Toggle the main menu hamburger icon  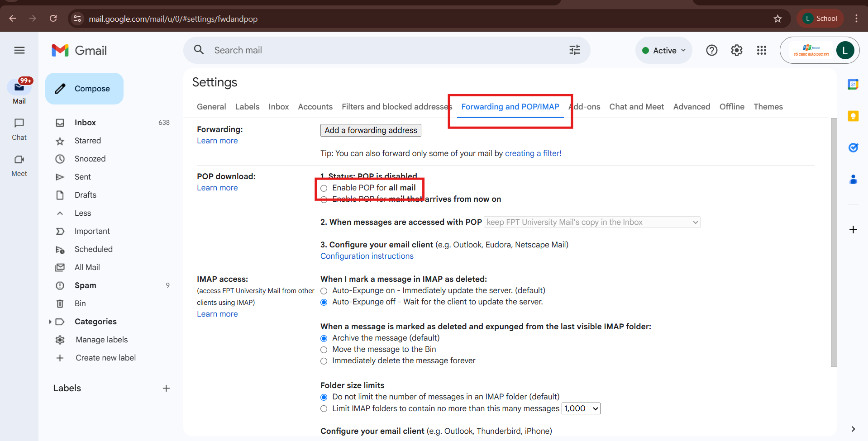click(x=19, y=50)
